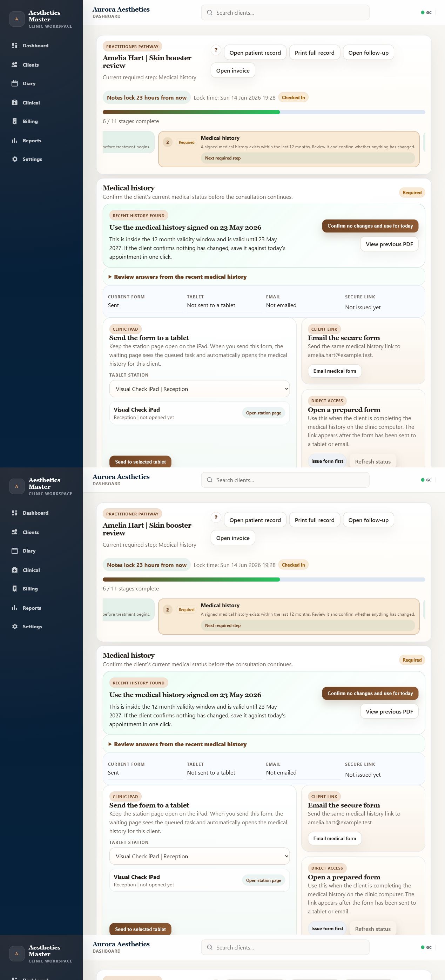Click topmost 'Open follow-up' button
Viewport: 445px width, 980px height.
click(x=369, y=53)
